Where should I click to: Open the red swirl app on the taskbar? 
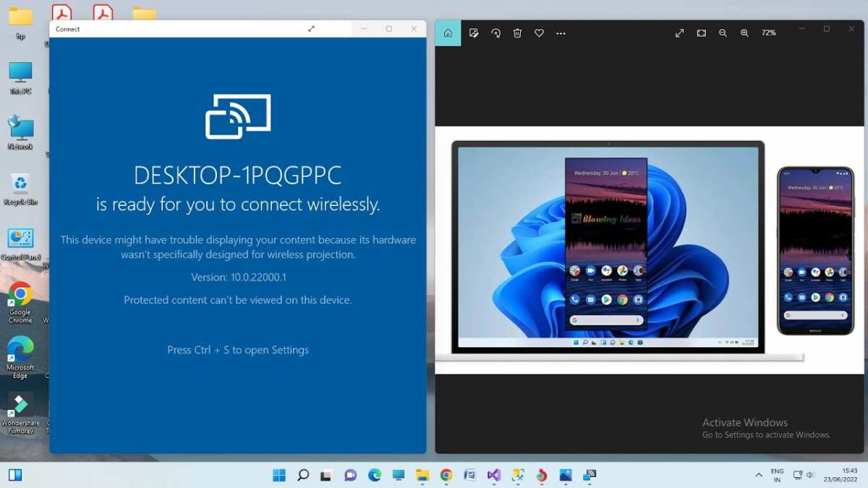[542, 475]
